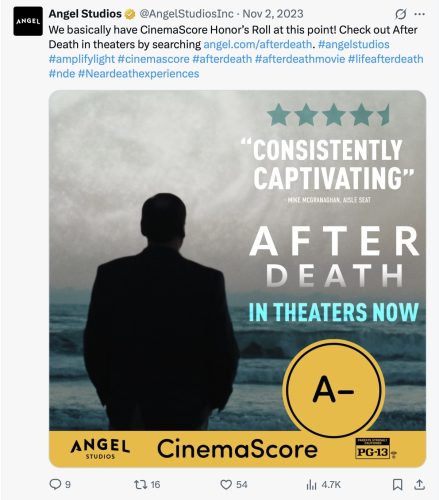439x500 pixels.
Task: Open the reply comment icon
Action: 55,484
